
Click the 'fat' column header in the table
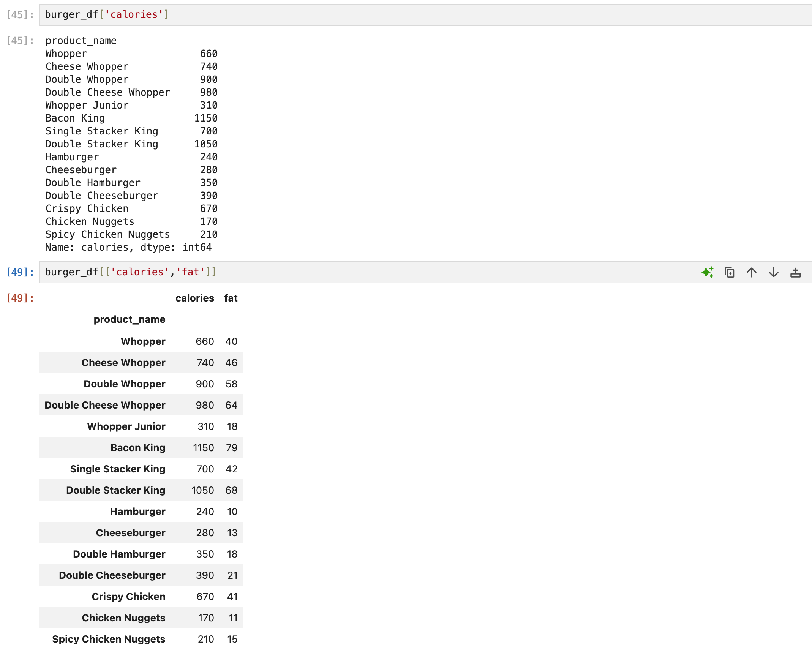(231, 298)
